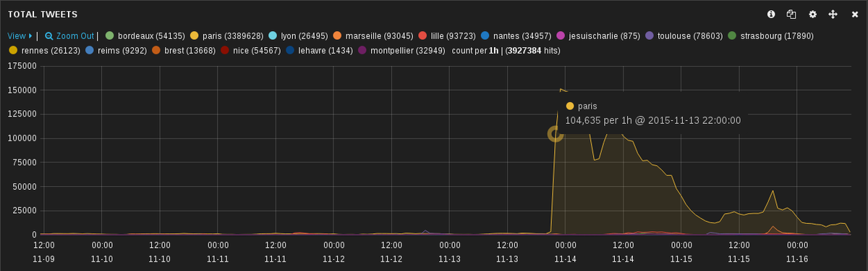Toggle the jesuischarlie series in legend

click(599, 36)
